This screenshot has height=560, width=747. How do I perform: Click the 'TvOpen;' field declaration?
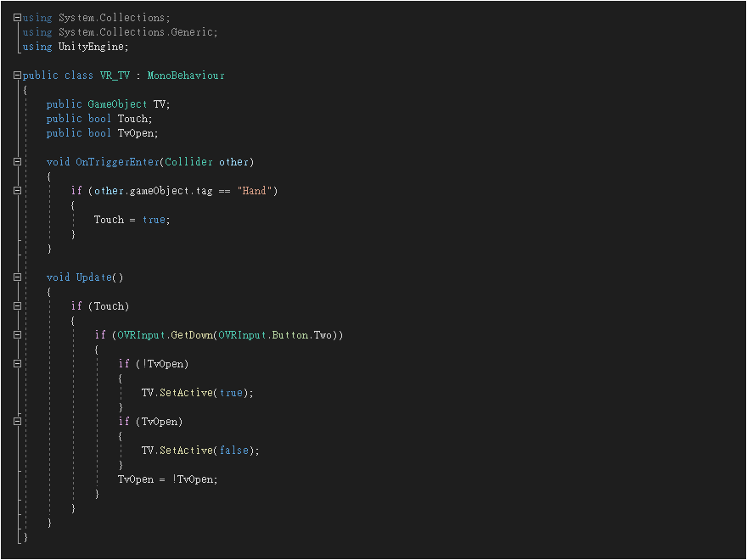(138, 133)
